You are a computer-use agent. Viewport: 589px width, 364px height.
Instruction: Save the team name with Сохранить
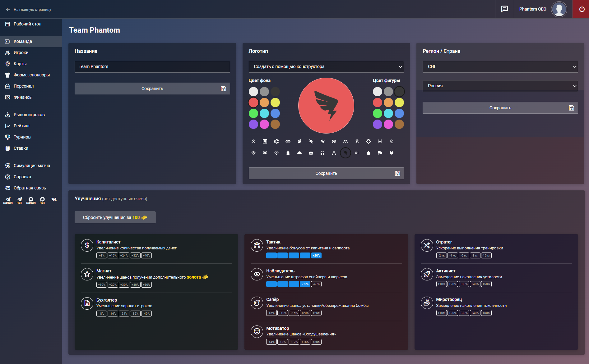coord(152,89)
